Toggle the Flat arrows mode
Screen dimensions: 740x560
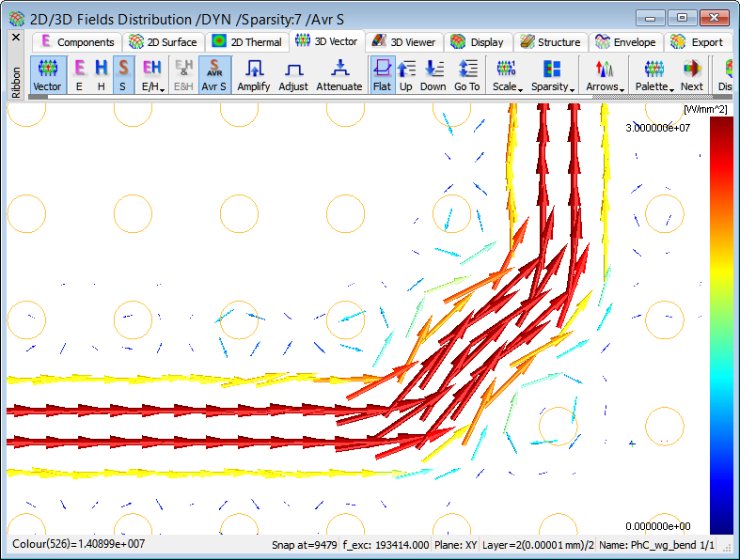click(382, 75)
